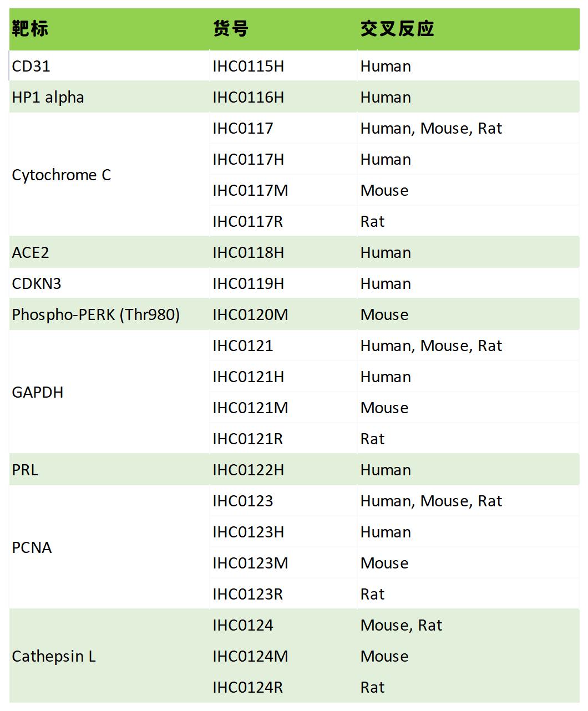Select catalog number IHC0123H
The height and width of the screenshot is (711, 588).
click(248, 532)
